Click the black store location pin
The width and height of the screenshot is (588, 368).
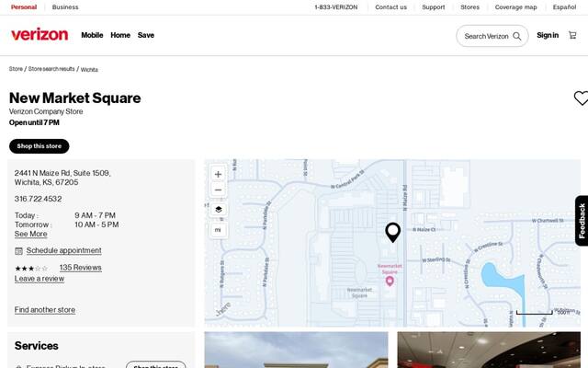(392, 232)
